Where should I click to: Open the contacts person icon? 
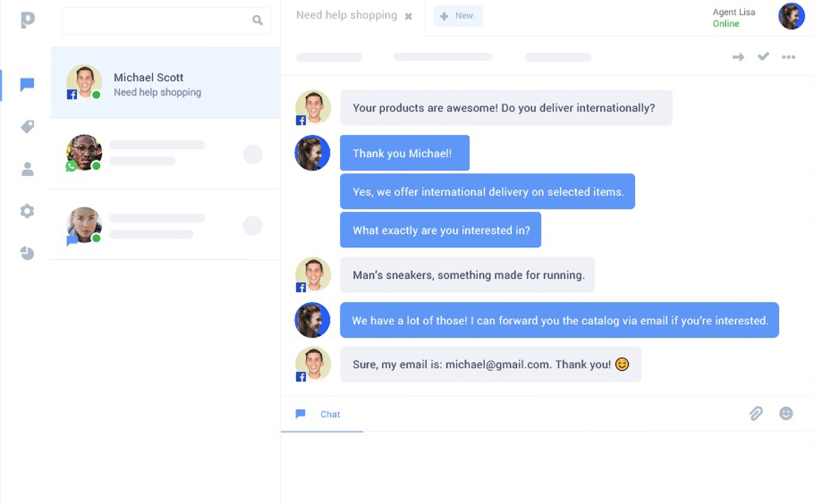coord(27,169)
